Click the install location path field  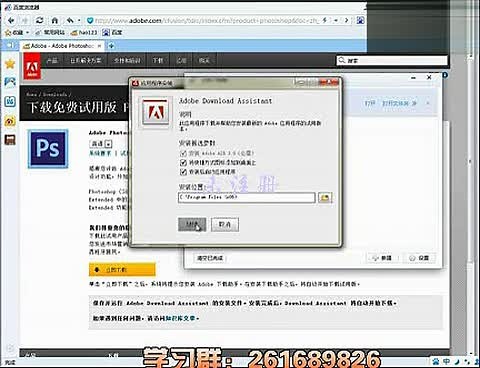tap(247, 197)
